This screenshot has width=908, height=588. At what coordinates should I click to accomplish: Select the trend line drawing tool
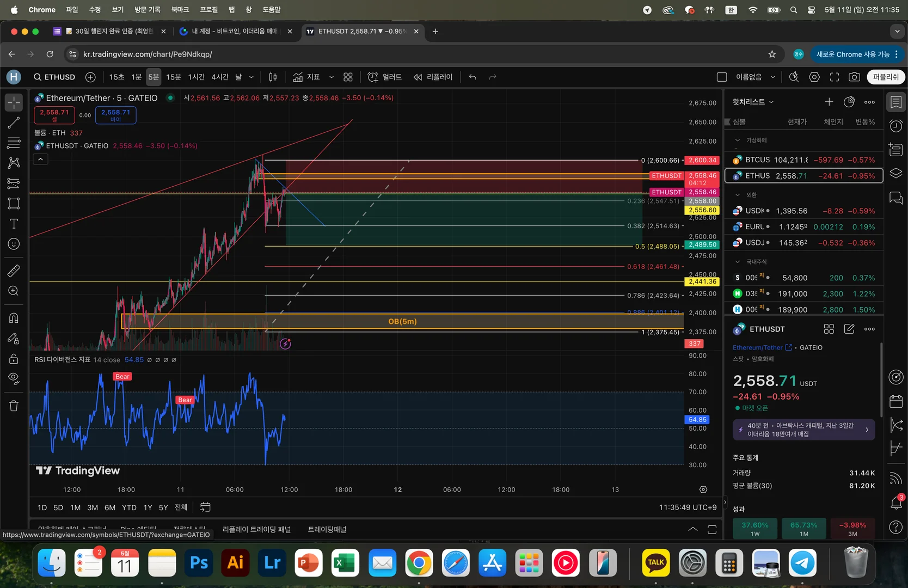(14, 124)
